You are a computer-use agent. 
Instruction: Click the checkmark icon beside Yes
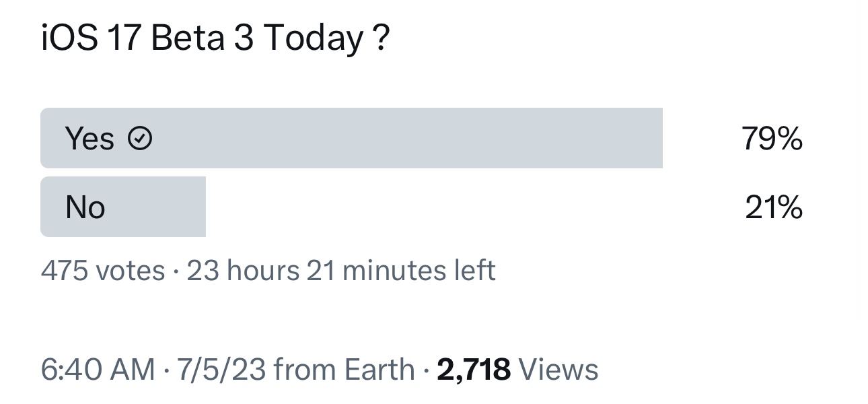[x=140, y=139]
